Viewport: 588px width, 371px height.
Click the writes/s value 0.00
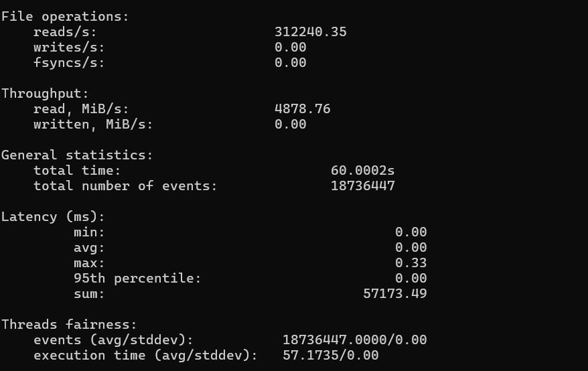click(x=290, y=48)
